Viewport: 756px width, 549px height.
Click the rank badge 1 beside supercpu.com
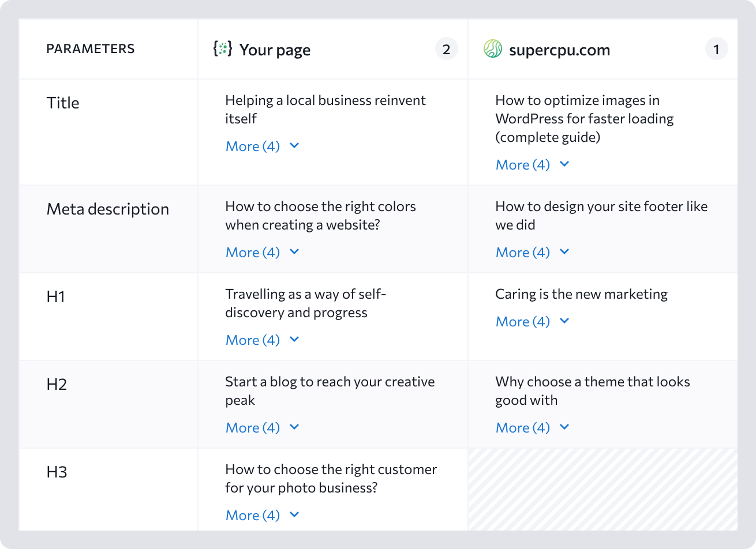click(716, 49)
